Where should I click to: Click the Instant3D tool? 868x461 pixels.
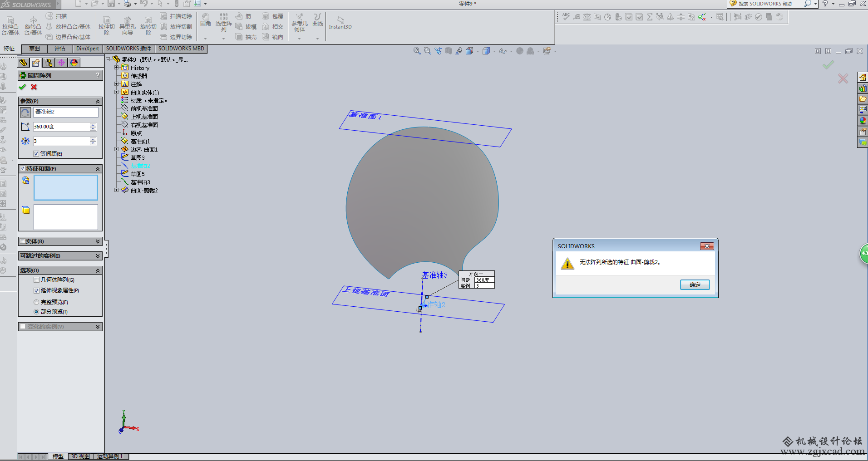(340, 23)
